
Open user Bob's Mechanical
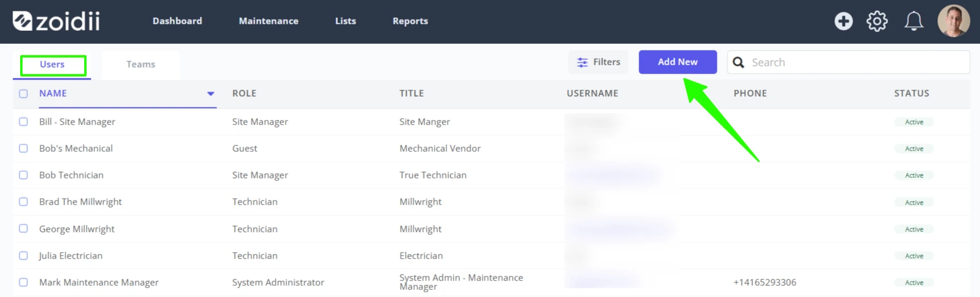click(x=76, y=148)
